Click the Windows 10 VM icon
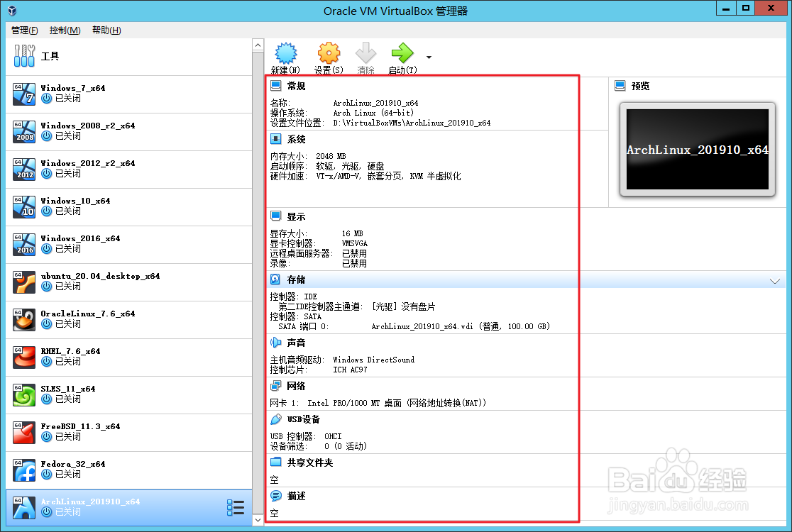This screenshot has width=792, height=532. 23,206
